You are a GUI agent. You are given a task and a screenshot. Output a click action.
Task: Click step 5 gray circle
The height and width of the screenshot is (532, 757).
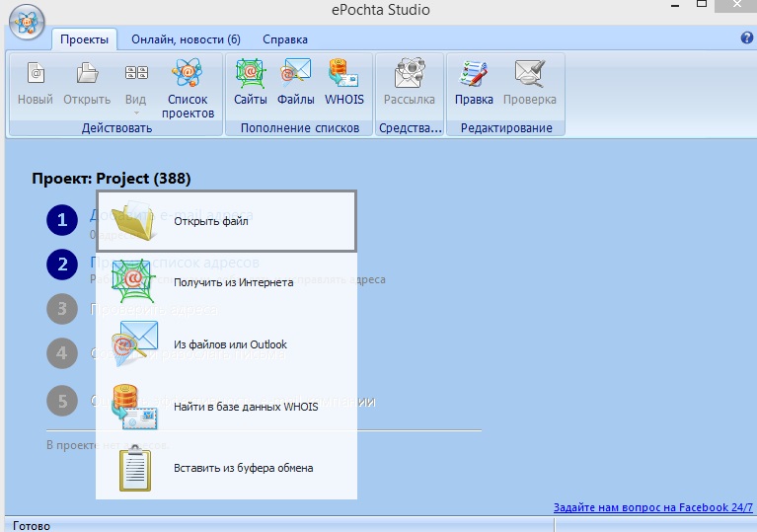tap(62, 401)
